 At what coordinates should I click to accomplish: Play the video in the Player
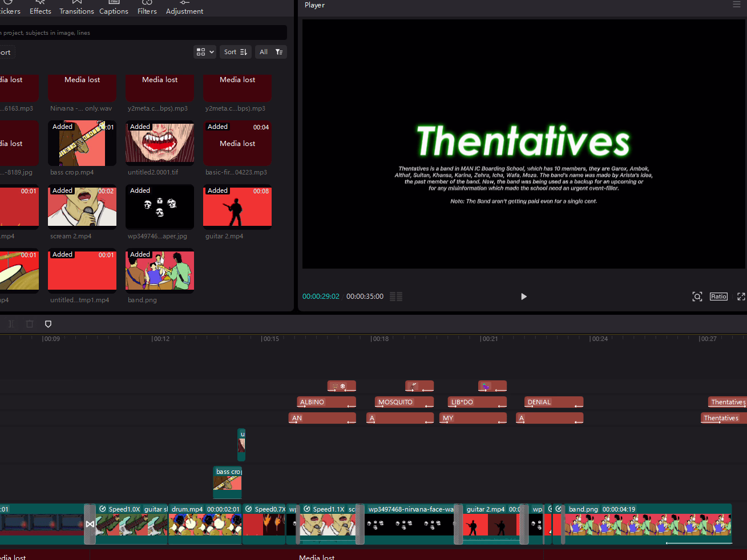click(x=524, y=297)
